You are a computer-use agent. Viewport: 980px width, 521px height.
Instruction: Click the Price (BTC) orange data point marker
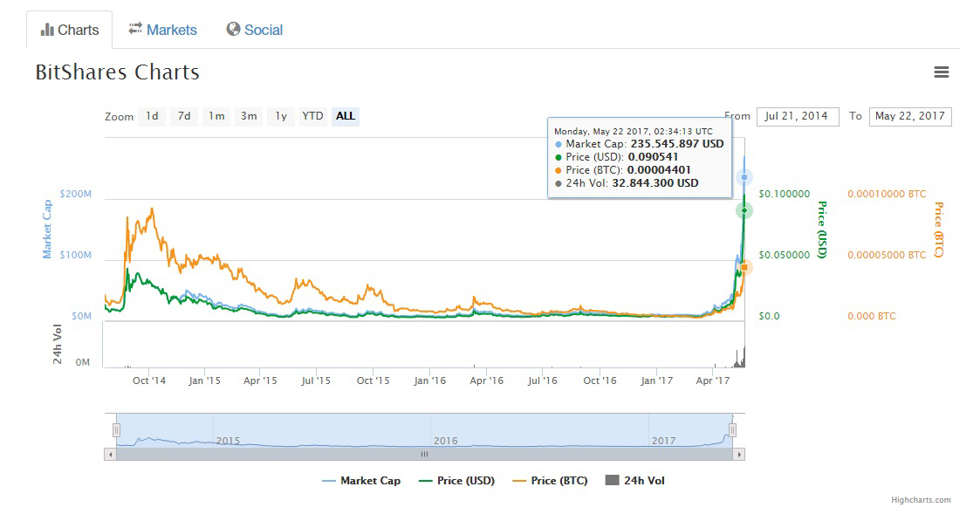(744, 267)
